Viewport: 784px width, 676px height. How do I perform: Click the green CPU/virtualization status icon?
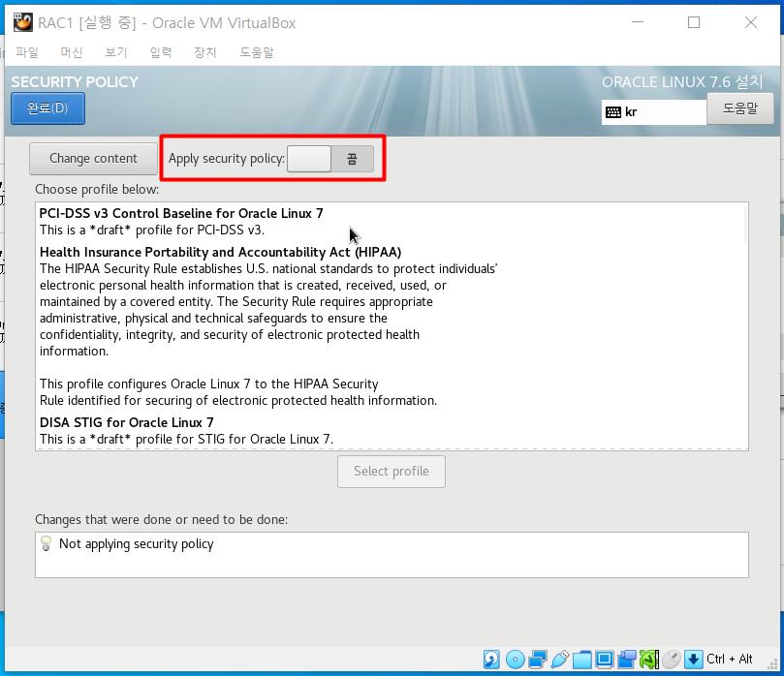[649, 659]
